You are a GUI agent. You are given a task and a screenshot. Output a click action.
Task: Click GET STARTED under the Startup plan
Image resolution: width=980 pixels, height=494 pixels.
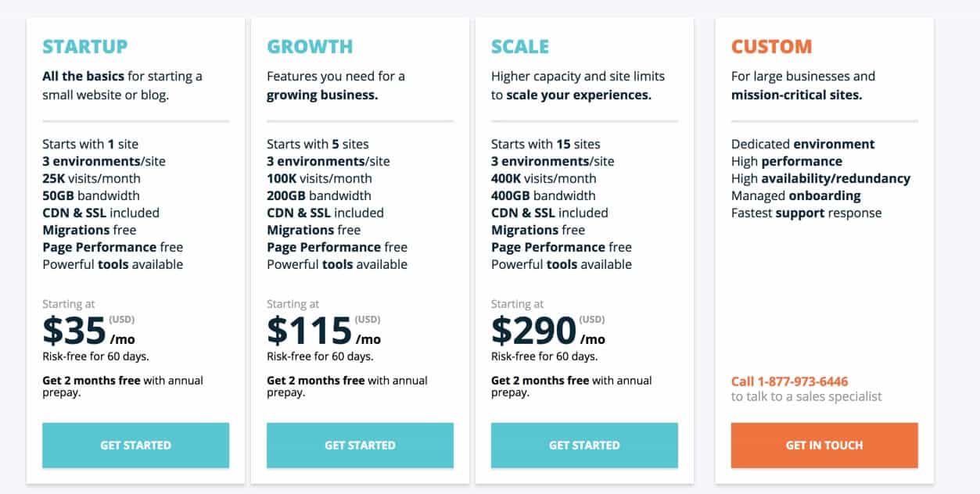point(135,445)
